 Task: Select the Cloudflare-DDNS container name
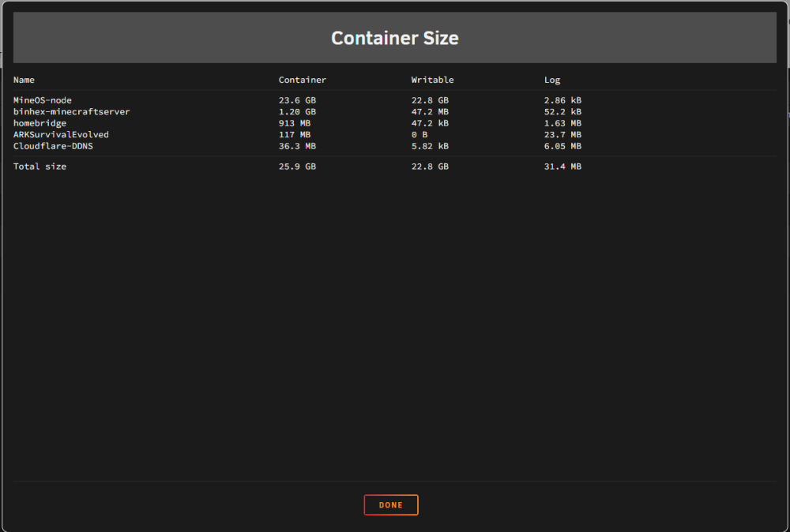coord(53,146)
